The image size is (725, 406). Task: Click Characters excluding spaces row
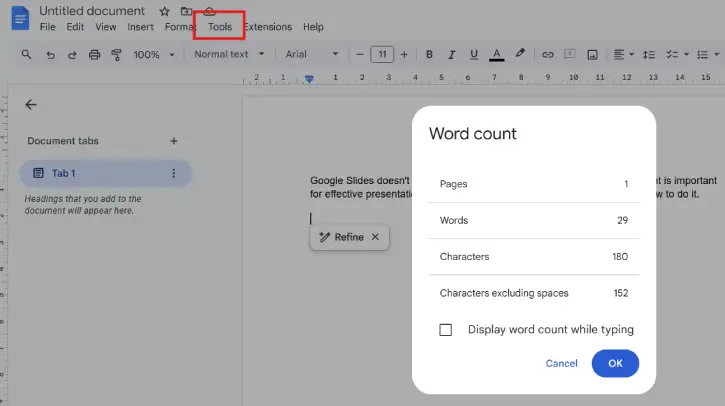534,293
